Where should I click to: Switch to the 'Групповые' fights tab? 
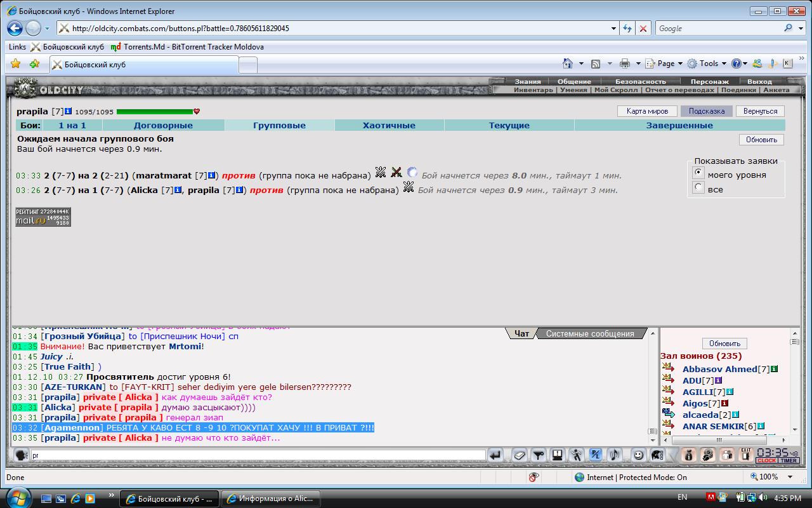(279, 125)
